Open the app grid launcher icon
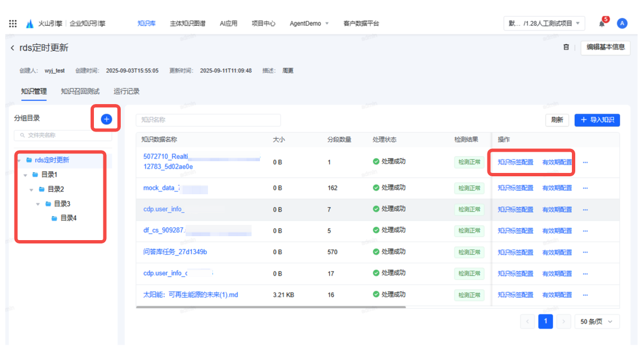The image size is (644, 361). [12, 24]
